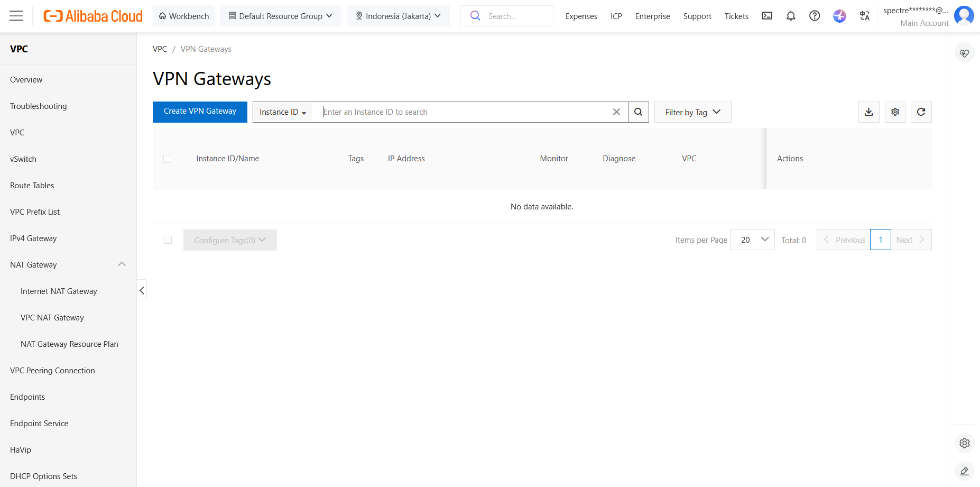Open table column settings gear
This screenshot has width=980, height=487.
pyautogui.click(x=895, y=112)
